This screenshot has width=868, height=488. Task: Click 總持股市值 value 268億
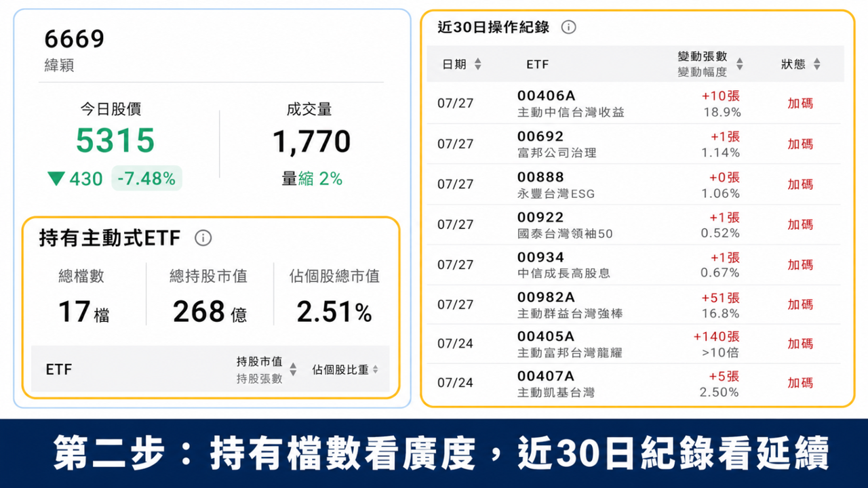click(210, 312)
